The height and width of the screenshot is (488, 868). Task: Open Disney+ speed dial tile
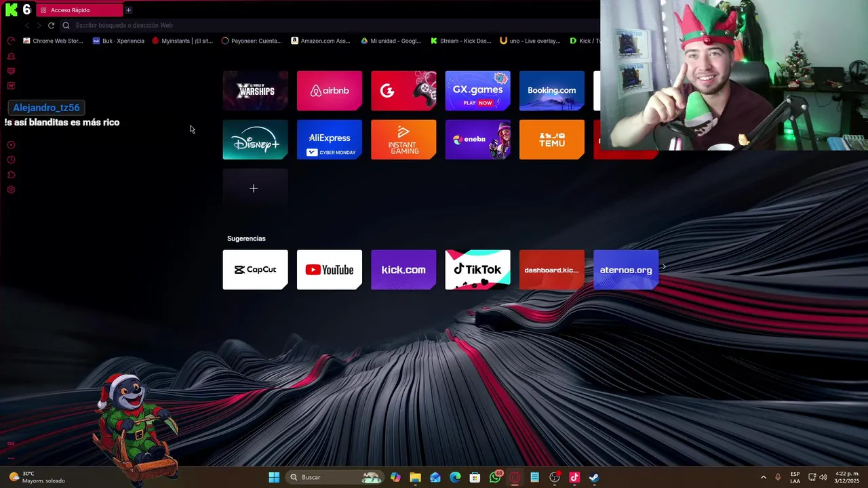(256, 140)
